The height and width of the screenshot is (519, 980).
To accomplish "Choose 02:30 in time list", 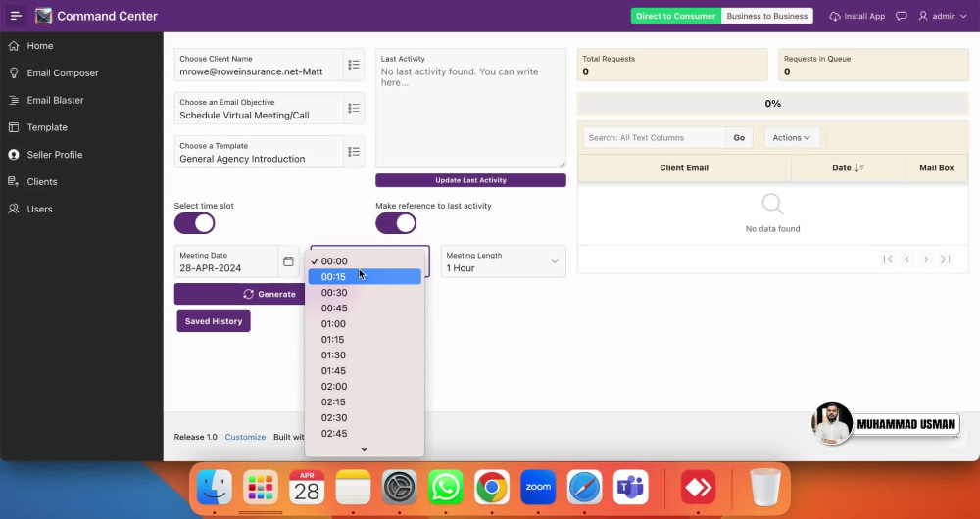I will pyautogui.click(x=365, y=417).
